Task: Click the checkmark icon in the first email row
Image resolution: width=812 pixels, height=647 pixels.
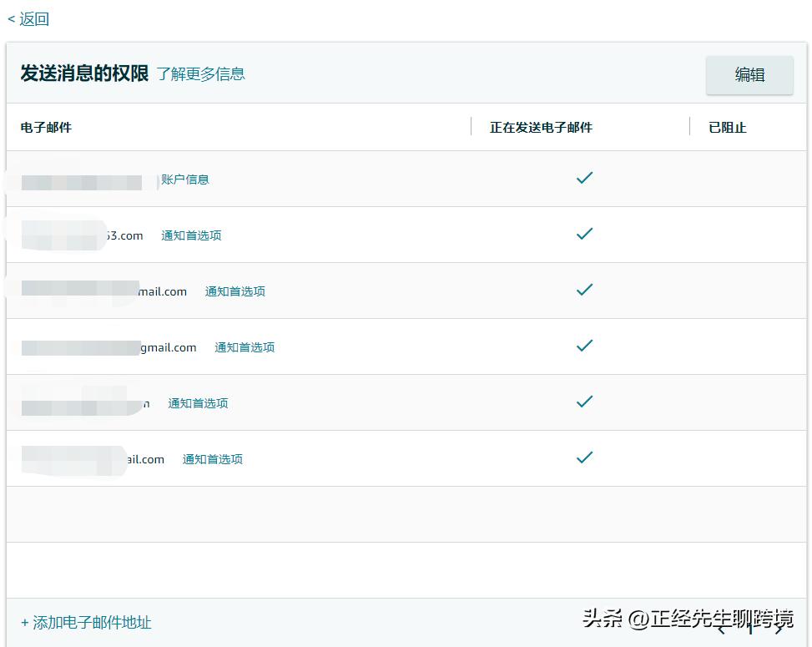Action: [583, 178]
